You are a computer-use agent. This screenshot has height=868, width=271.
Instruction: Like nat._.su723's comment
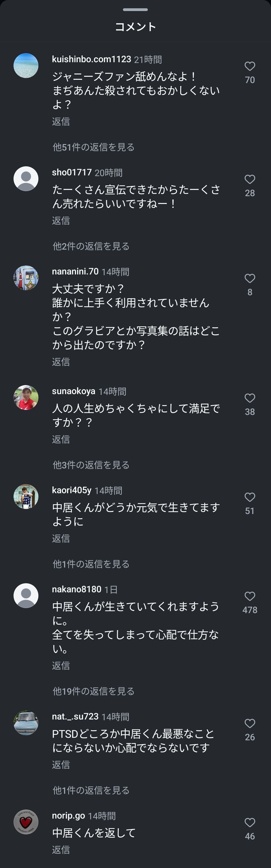pos(249,723)
